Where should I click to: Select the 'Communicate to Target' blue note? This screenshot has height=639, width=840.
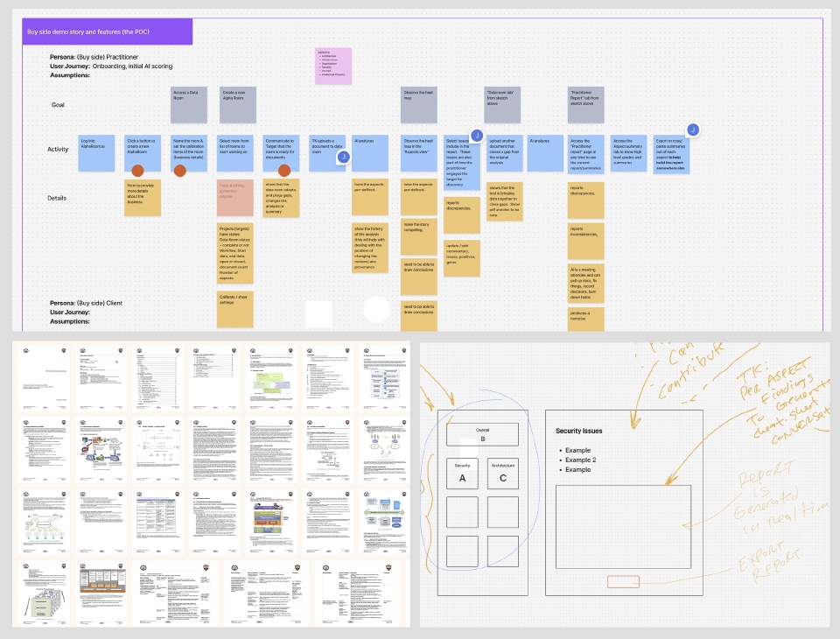(281, 153)
